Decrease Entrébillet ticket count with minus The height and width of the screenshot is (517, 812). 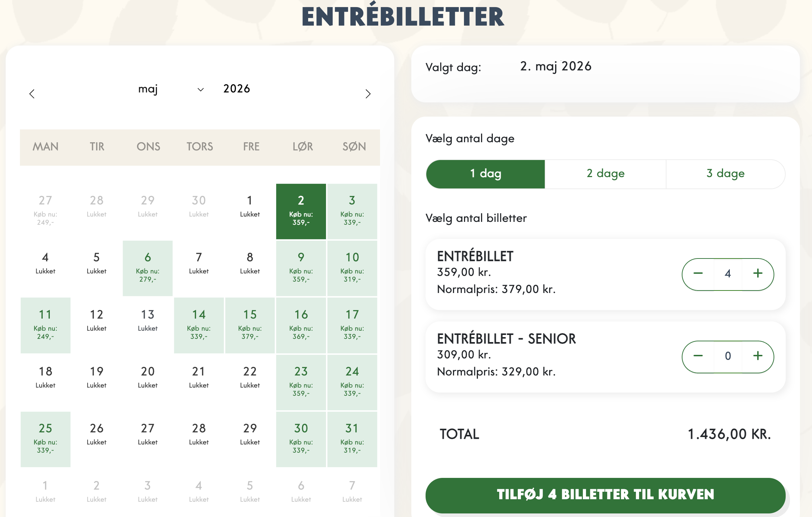pos(698,273)
